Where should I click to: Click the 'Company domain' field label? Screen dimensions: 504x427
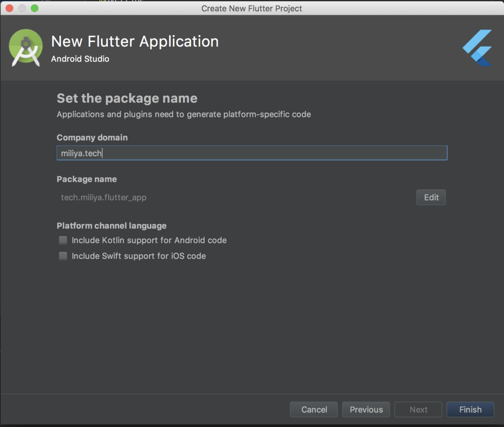click(x=92, y=137)
